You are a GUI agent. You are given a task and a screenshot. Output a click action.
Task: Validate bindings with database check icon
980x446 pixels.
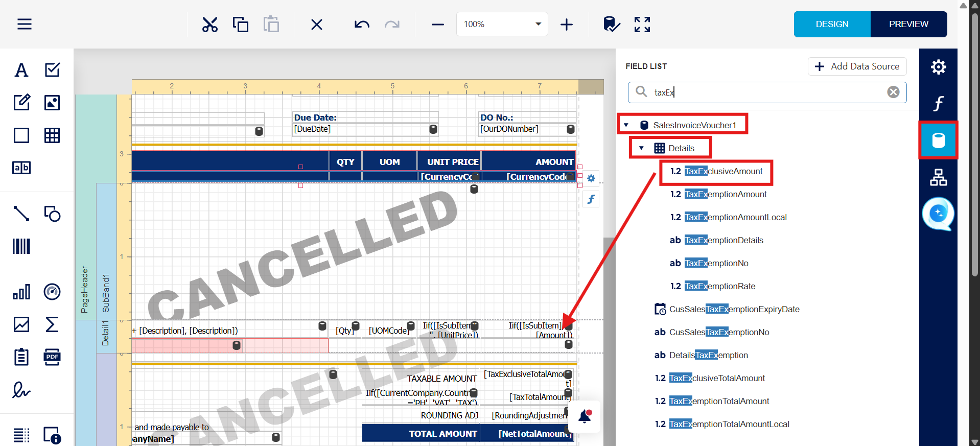click(611, 24)
